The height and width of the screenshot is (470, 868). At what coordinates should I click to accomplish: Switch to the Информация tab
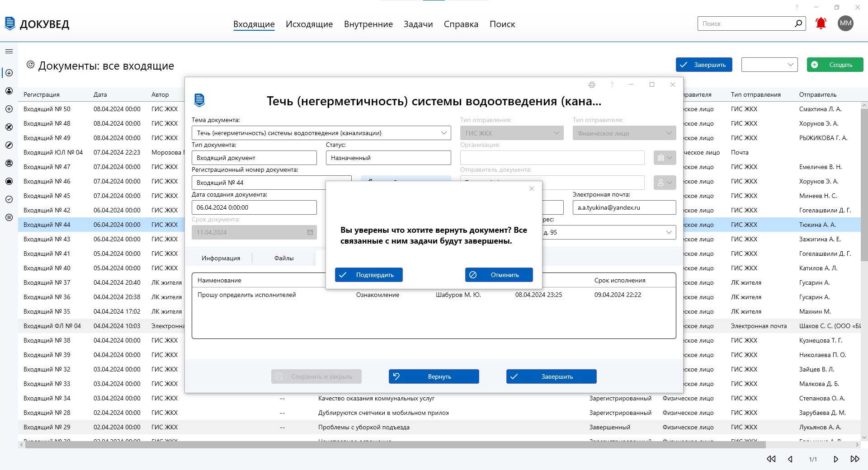click(x=221, y=258)
